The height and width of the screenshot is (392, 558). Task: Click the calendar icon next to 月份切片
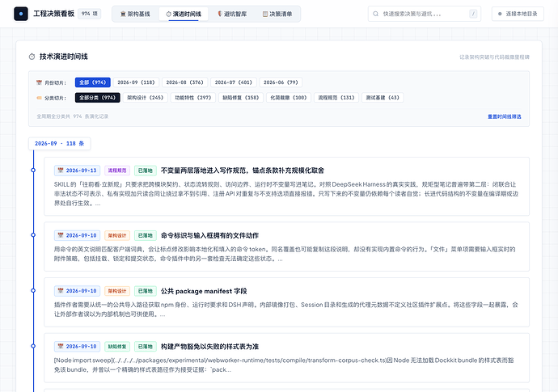[39, 82]
